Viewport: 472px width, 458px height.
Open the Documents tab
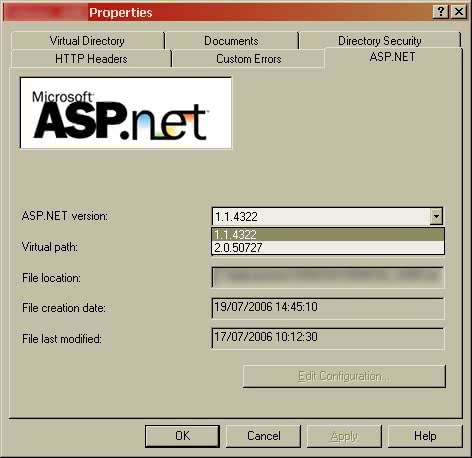click(x=231, y=41)
